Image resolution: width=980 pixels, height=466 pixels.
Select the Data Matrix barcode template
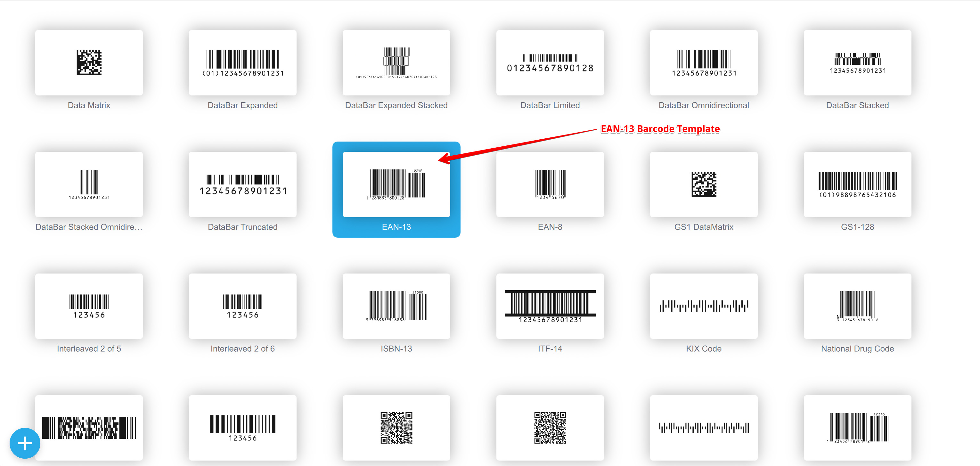click(x=89, y=63)
